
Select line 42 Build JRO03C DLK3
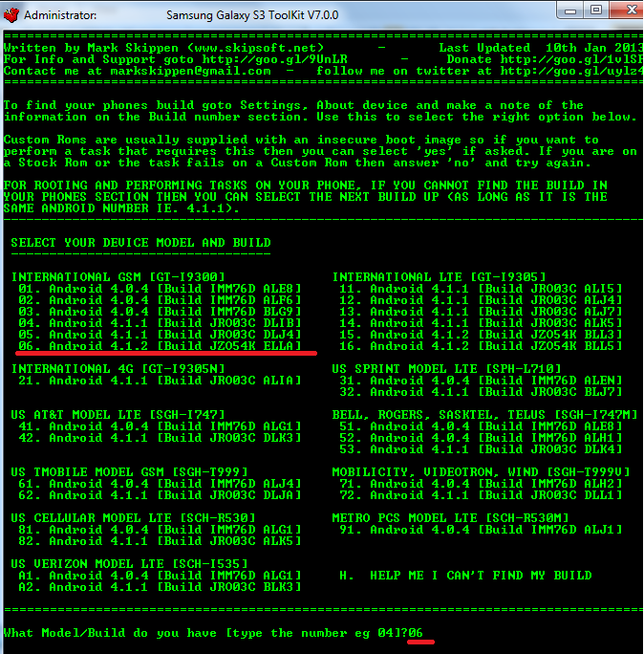[x=160, y=438]
